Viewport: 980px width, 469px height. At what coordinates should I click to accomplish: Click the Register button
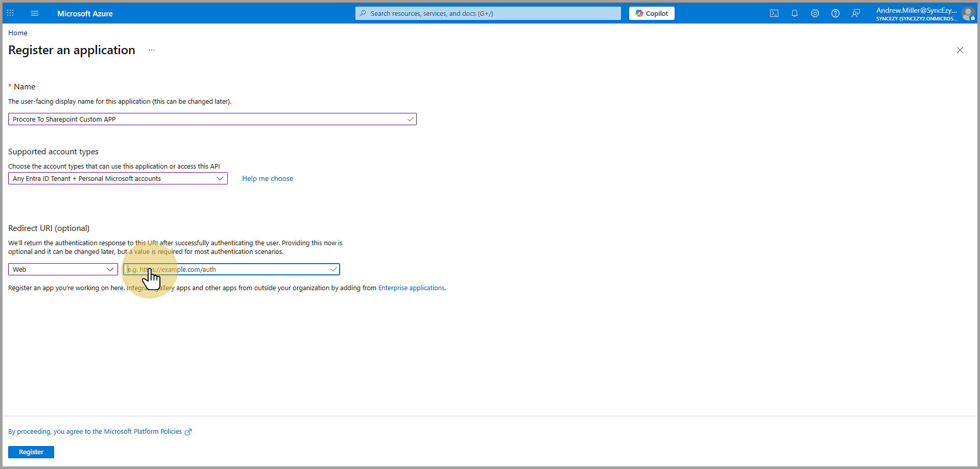(x=31, y=452)
